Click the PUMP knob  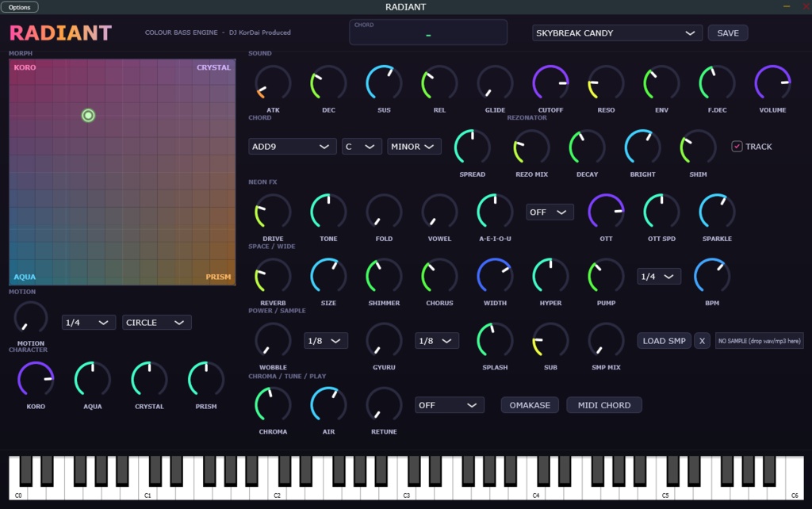606,276
